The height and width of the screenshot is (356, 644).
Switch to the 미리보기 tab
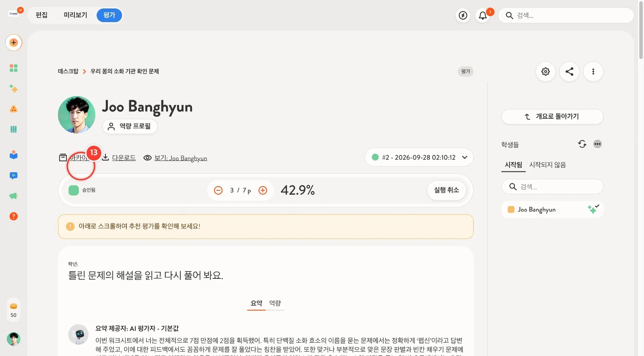[x=75, y=15]
